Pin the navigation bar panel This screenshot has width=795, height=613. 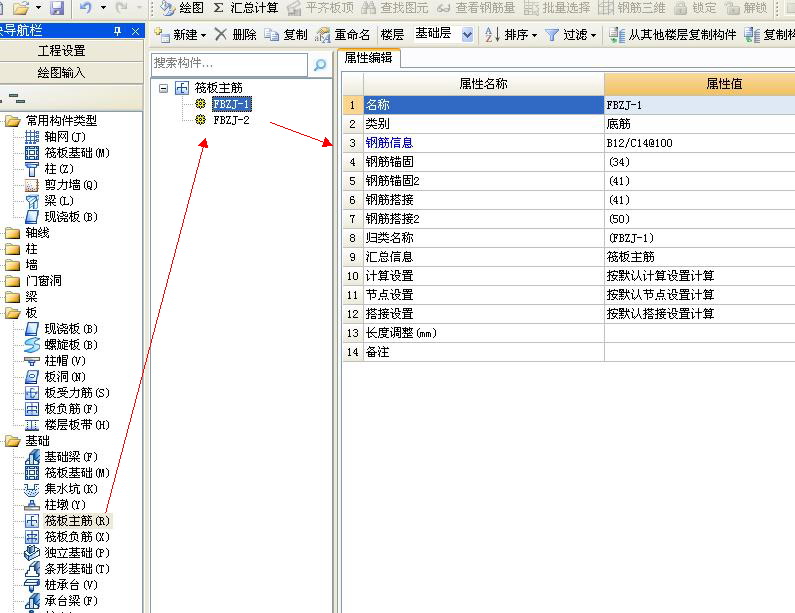coord(118,31)
